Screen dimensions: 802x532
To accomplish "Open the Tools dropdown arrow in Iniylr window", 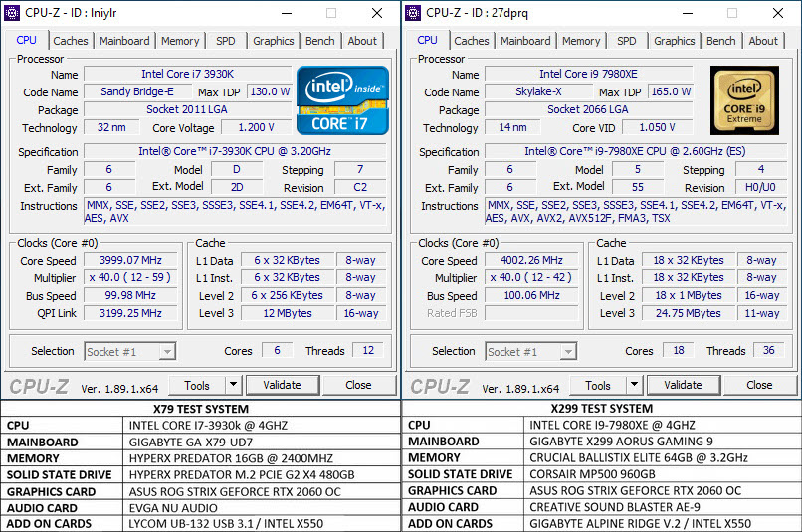I will pos(233,385).
